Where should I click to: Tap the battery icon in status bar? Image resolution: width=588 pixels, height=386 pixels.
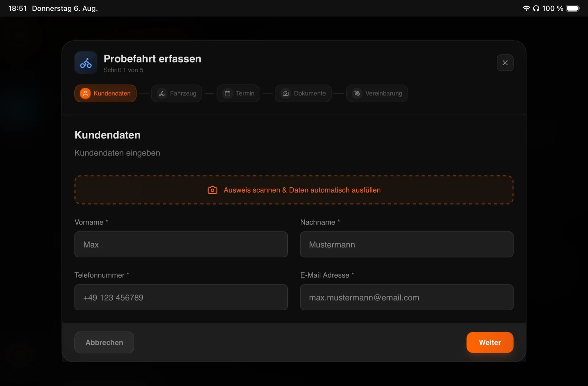click(x=573, y=8)
